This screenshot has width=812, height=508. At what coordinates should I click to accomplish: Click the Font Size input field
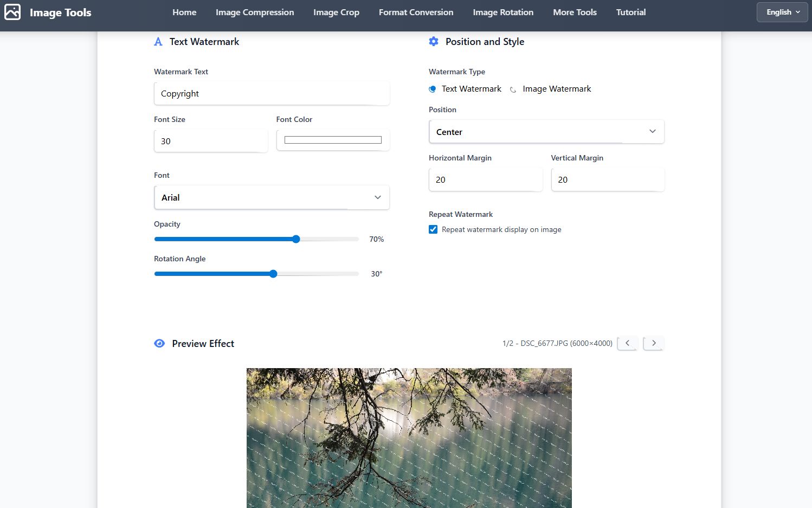pyautogui.click(x=211, y=141)
